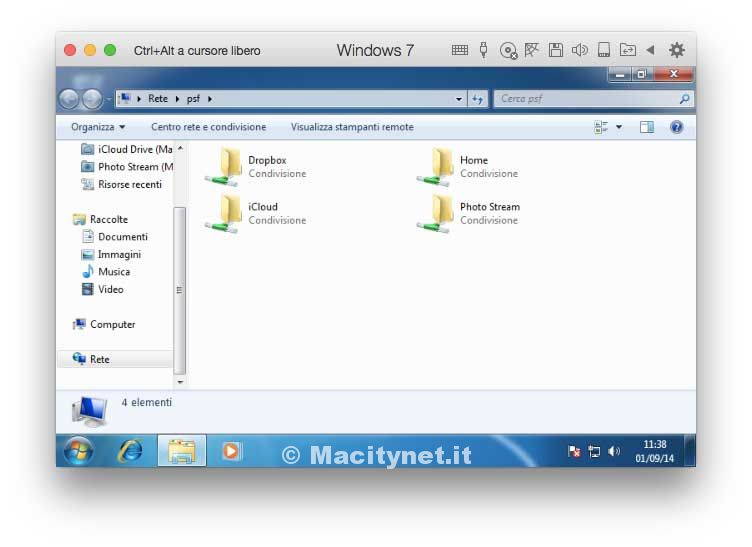Open the Immagini library
Screen dimensions: 752x547
[111, 254]
